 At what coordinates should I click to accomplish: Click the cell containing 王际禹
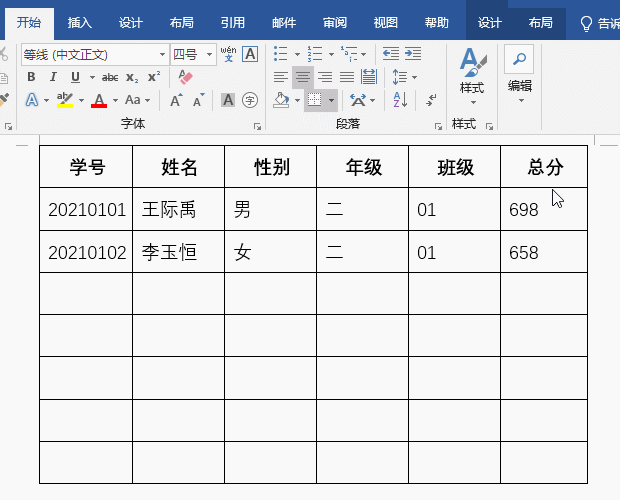(178, 209)
